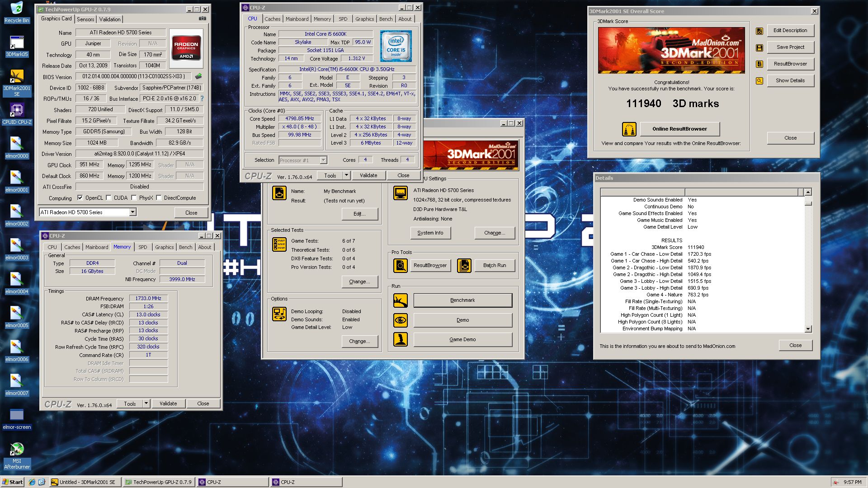Expand Tools dropdown arrow in Memory CPU-Z window

coord(146,404)
